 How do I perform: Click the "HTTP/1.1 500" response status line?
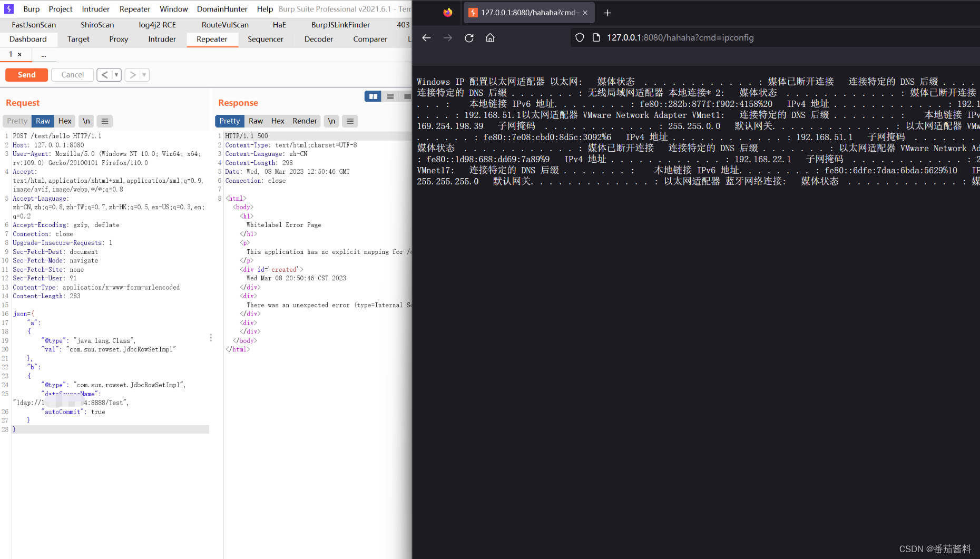[x=247, y=136]
